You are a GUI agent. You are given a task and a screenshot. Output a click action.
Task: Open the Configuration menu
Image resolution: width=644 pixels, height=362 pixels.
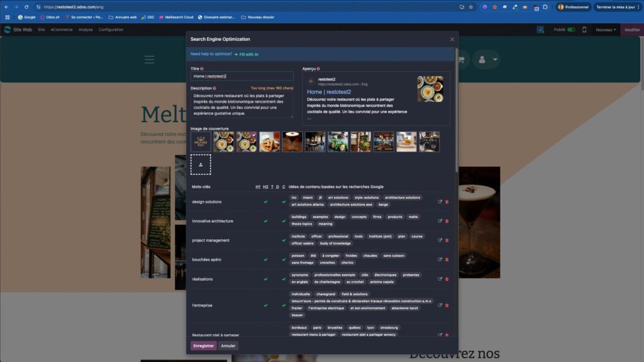click(111, 30)
